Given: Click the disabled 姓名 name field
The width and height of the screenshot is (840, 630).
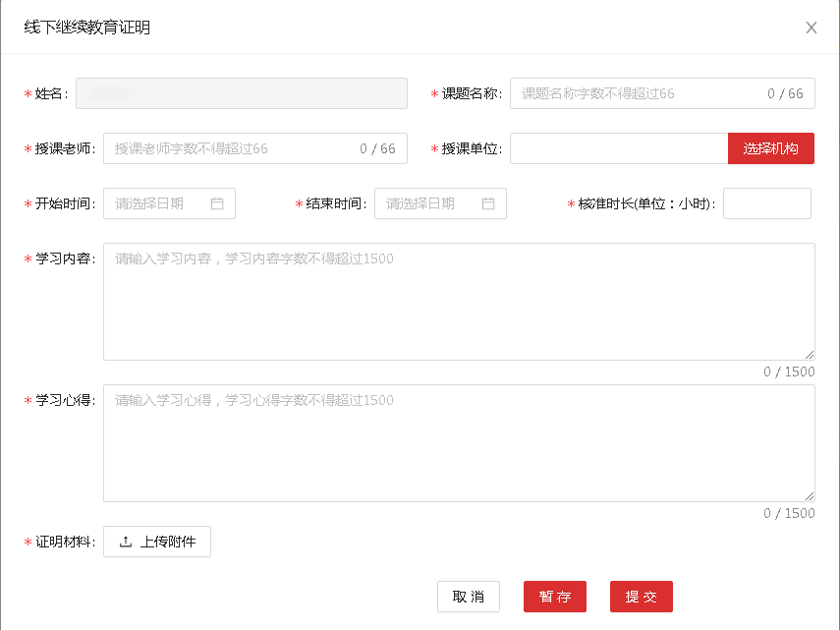Looking at the screenshot, I should [242, 93].
